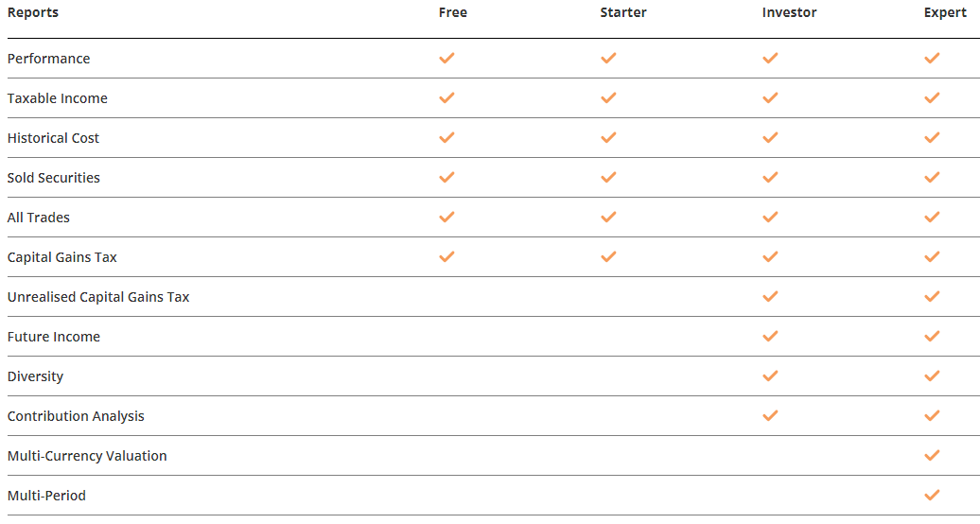Click the Reports table heading
The width and height of the screenshot is (980, 524).
(x=32, y=12)
